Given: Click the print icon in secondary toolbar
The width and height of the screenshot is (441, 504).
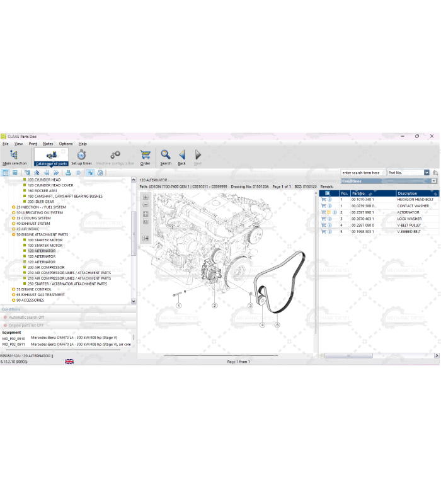Looking at the screenshot, I should point(68,173).
